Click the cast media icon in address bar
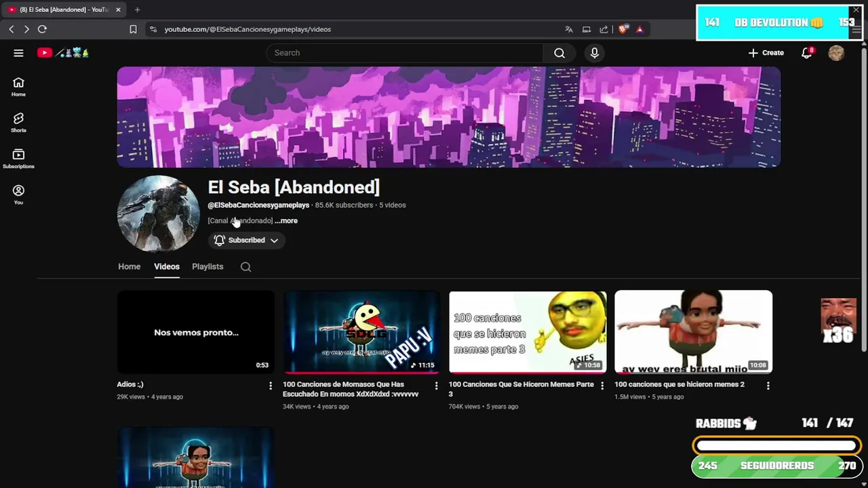Image resolution: width=868 pixels, height=488 pixels. point(587,29)
